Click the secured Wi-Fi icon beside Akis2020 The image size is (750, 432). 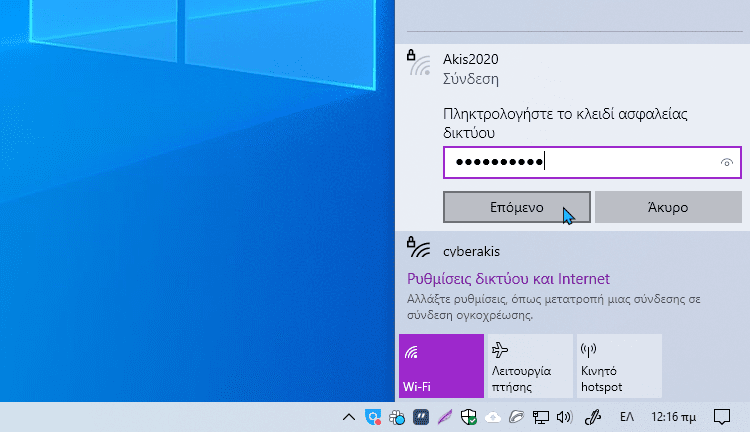tap(419, 63)
